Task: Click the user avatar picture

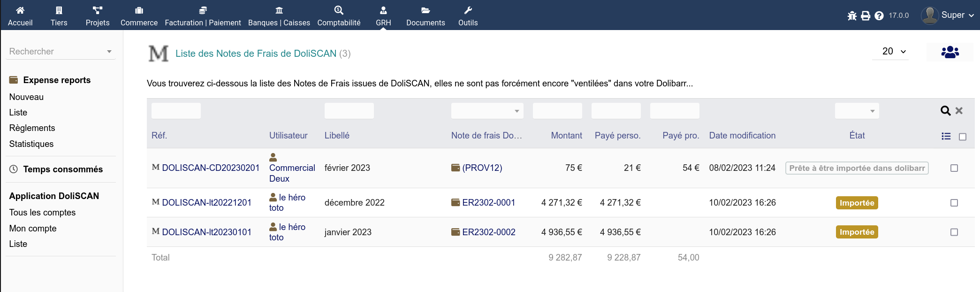Action: tap(929, 15)
